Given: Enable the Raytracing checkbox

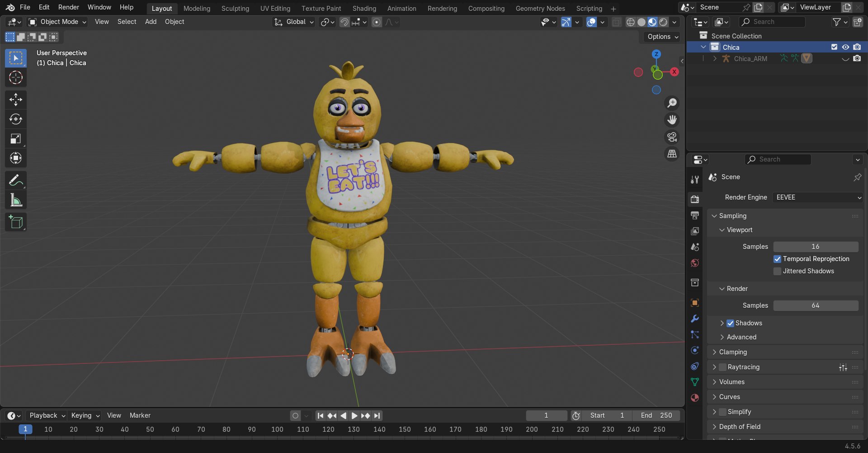Looking at the screenshot, I should (x=722, y=367).
